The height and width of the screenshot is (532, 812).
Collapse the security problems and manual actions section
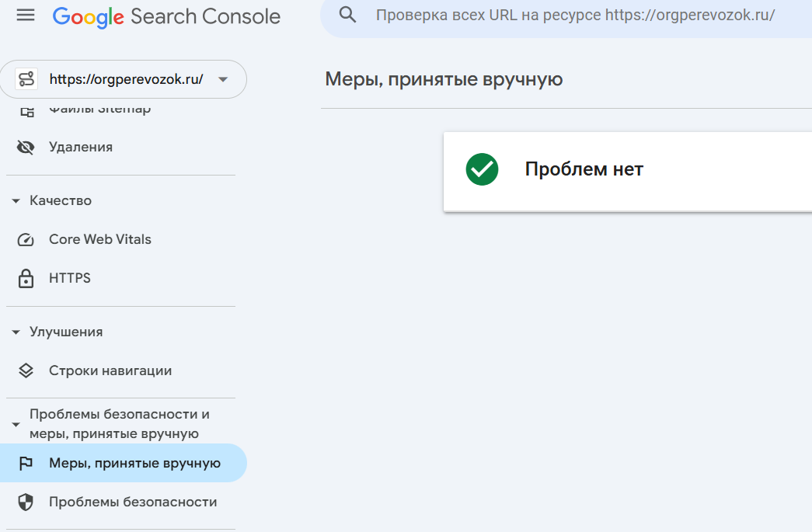click(16, 424)
